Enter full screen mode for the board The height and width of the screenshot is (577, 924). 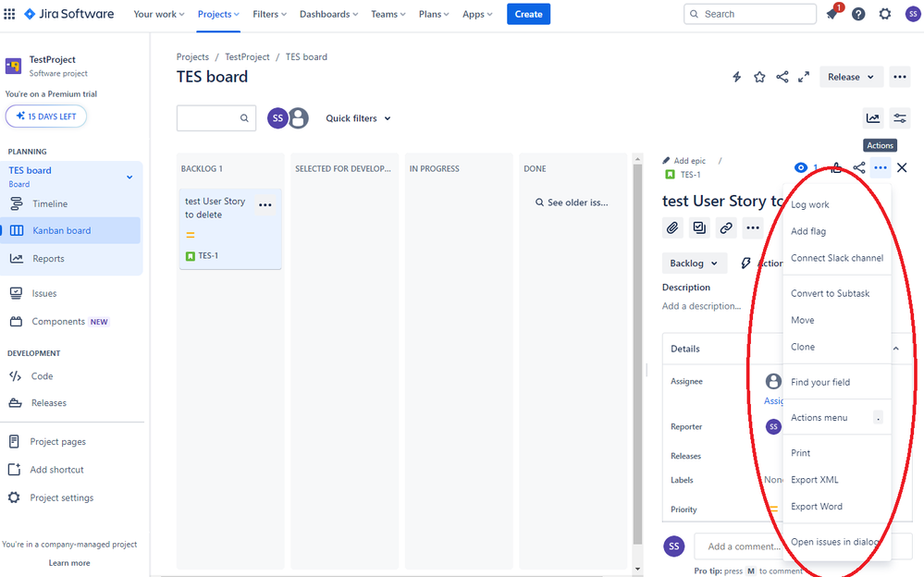(804, 77)
